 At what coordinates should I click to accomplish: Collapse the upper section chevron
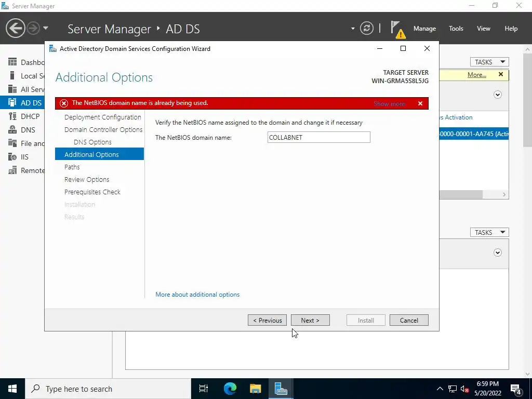497,95
